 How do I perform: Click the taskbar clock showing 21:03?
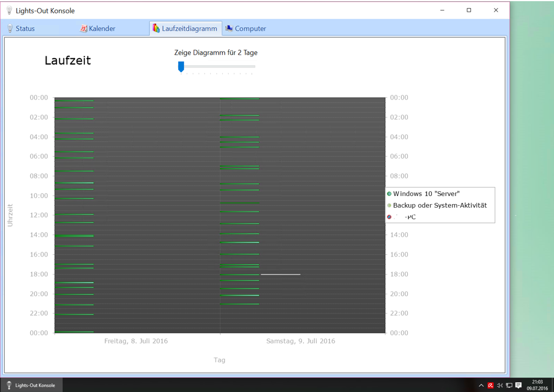pyautogui.click(x=537, y=385)
